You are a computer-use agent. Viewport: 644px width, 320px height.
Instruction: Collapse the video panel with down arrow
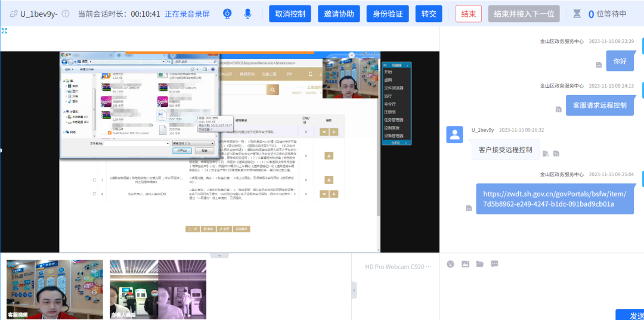[x=219, y=256]
